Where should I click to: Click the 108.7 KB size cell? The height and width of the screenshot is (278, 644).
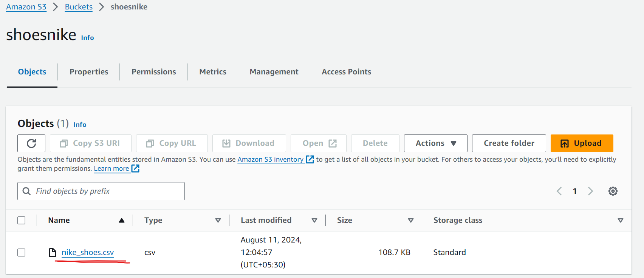click(x=394, y=252)
